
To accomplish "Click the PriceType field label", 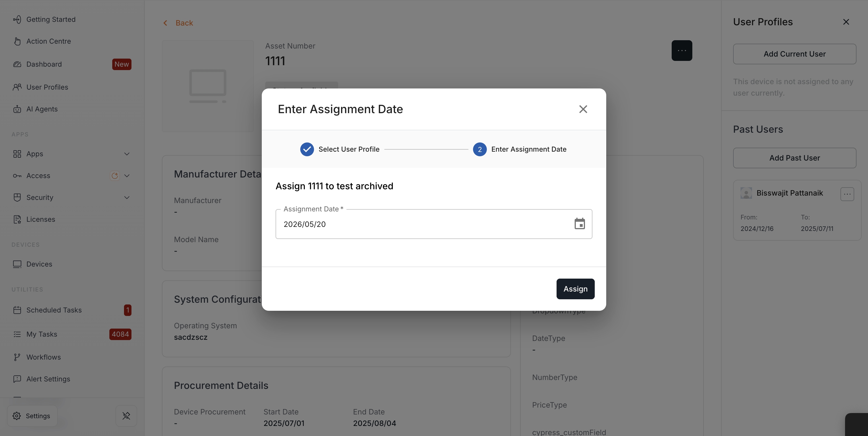I will [x=549, y=405].
